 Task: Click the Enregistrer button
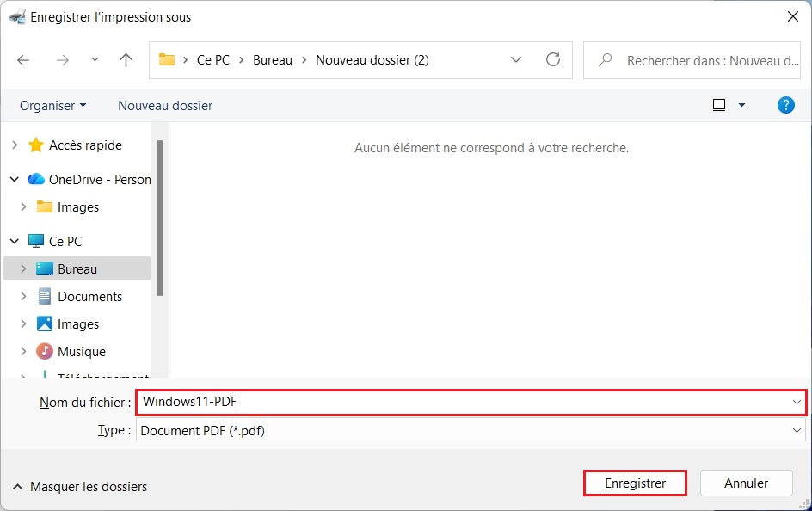635,483
